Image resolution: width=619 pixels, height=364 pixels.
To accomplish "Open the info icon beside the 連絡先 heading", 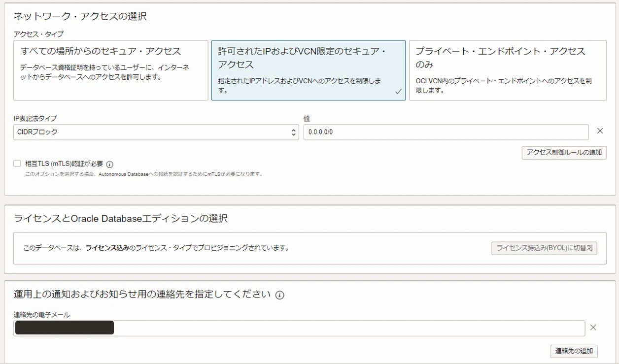I will pyautogui.click(x=280, y=295).
